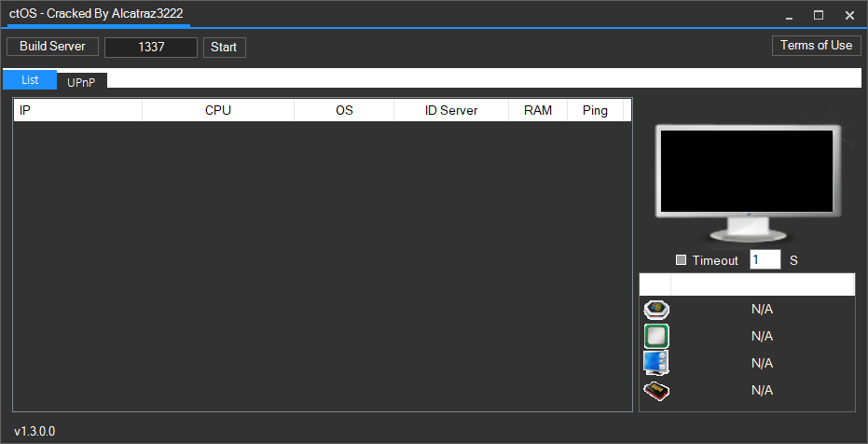Sort by the IP column header

tap(77, 111)
